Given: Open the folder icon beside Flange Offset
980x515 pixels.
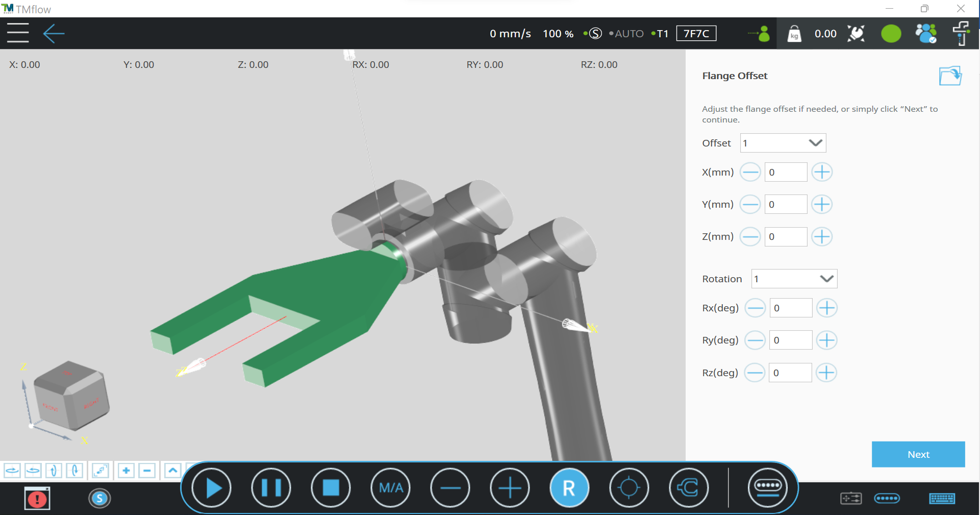Looking at the screenshot, I should [x=950, y=76].
